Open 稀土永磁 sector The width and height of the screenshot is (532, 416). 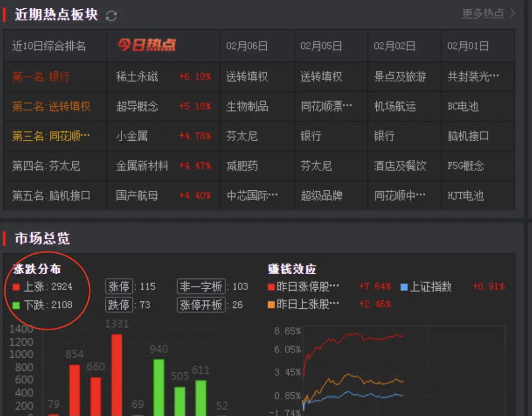137,76
